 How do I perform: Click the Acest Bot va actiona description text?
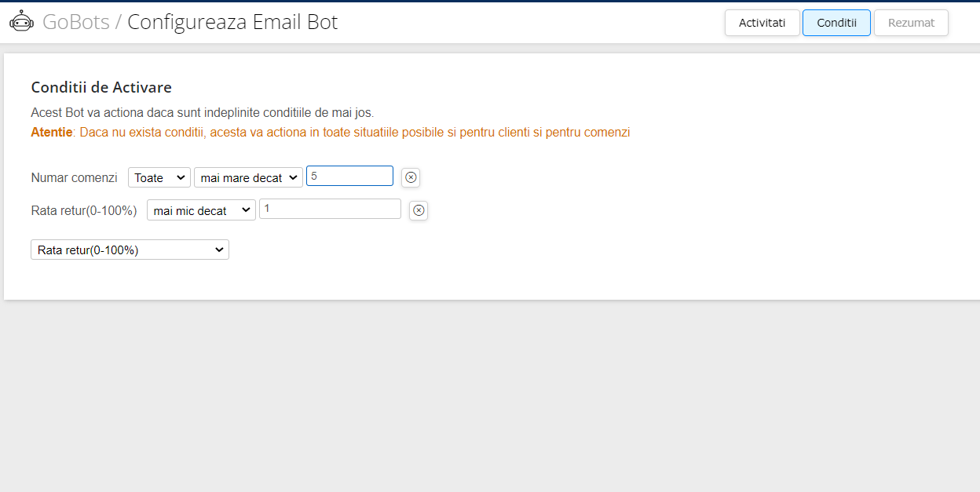(203, 112)
